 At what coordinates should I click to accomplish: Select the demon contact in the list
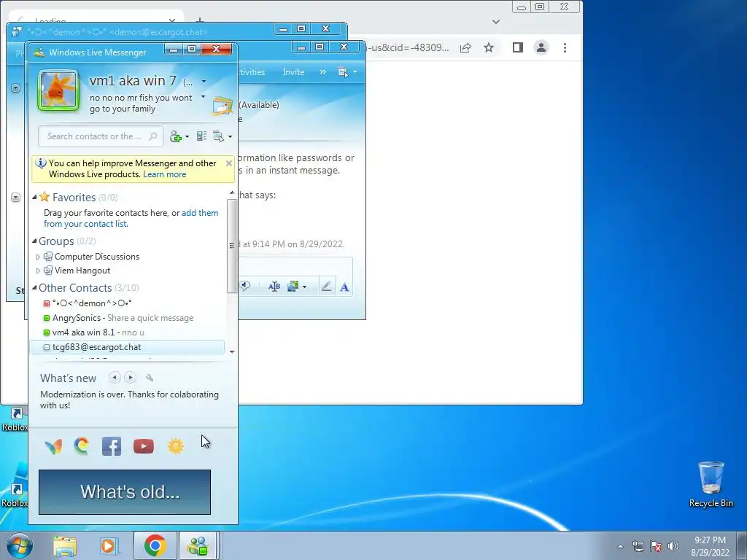click(127, 303)
